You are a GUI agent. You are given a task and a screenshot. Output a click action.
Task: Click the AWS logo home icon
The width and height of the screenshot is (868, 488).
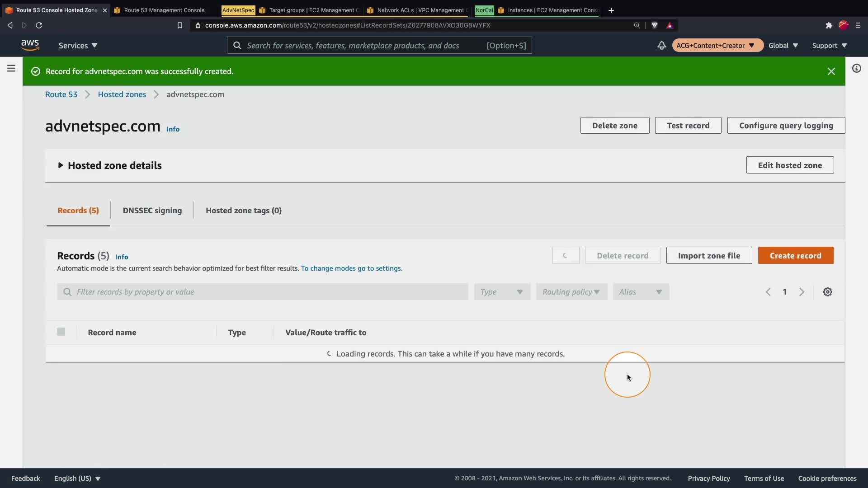click(30, 45)
